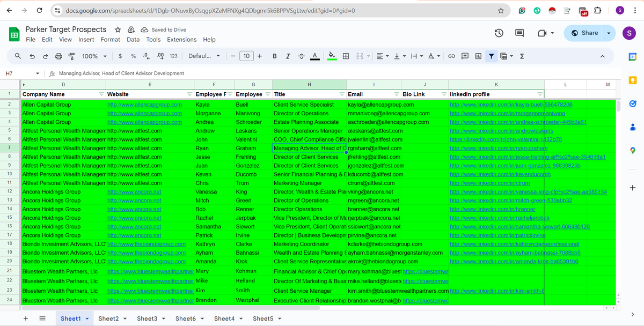
Task: Search the menus with the magnifier icon
Action: (18, 56)
